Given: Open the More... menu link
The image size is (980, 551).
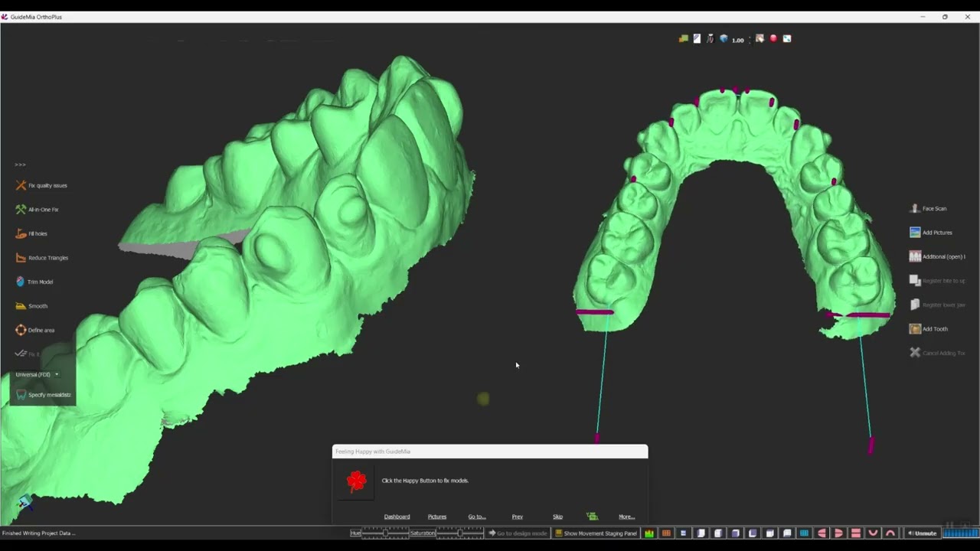Looking at the screenshot, I should click(627, 517).
